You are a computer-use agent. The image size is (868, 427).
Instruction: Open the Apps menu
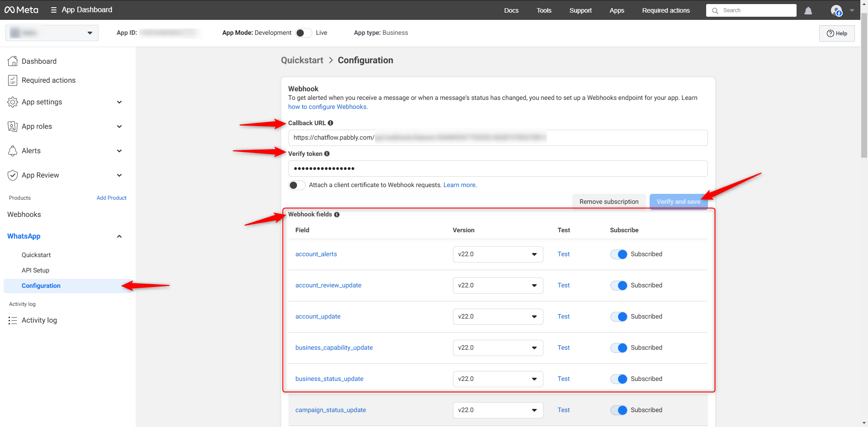click(617, 10)
